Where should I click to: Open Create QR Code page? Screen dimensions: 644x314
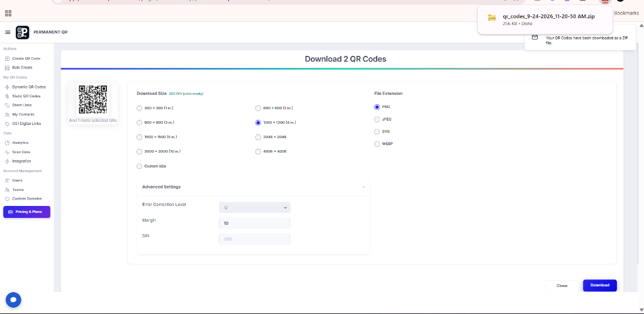26,58
